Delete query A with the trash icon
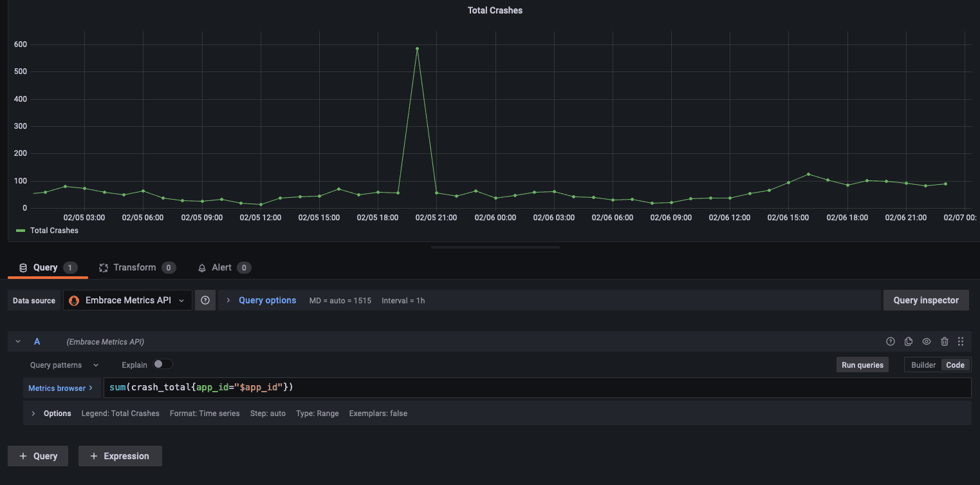The width and height of the screenshot is (980, 485). coord(944,341)
